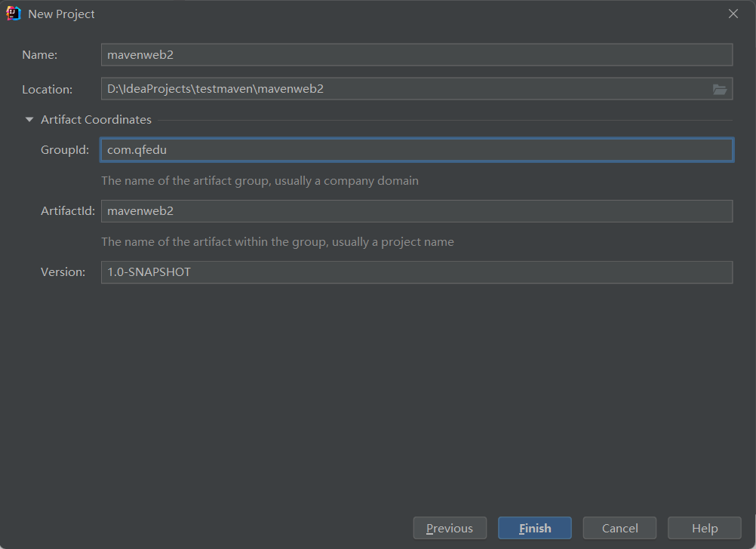Click the New Project title bar text
Image resolution: width=756 pixels, height=549 pixels.
click(61, 14)
